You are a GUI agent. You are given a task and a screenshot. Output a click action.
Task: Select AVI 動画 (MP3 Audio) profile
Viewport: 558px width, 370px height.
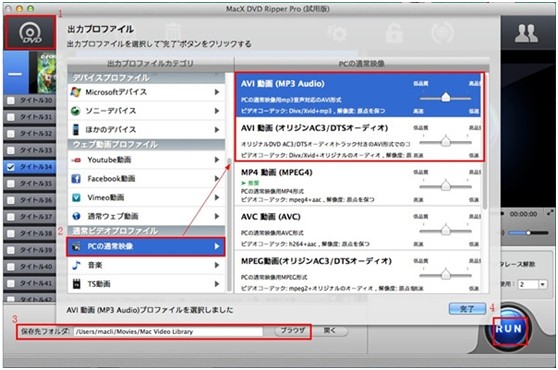coord(359,95)
